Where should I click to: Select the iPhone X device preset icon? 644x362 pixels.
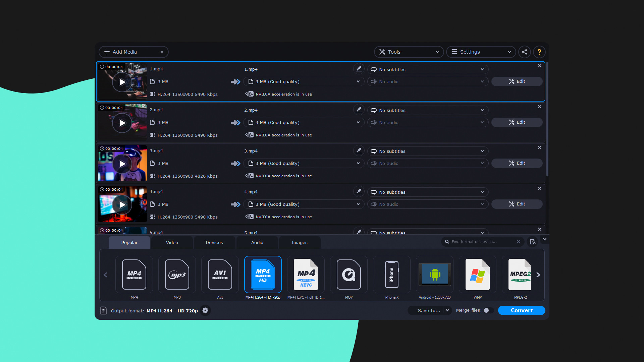coord(391,274)
